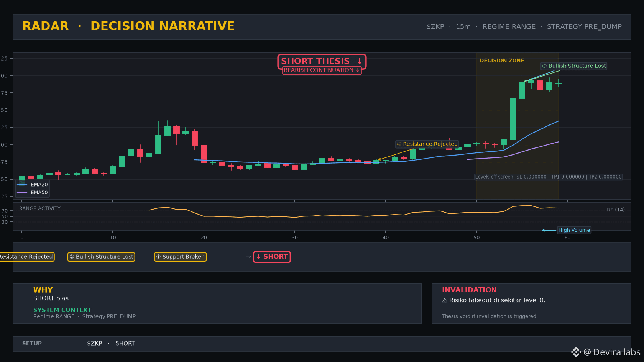Click the $ZKP ticker in the header

(435, 27)
